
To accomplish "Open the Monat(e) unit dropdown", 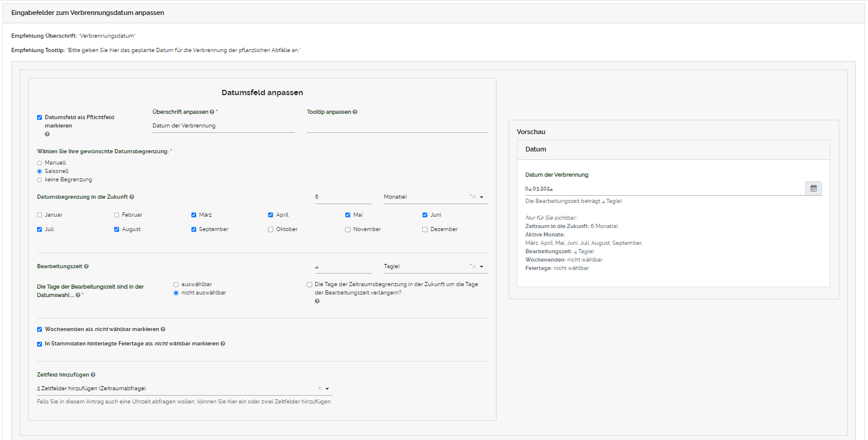I will [x=482, y=197].
